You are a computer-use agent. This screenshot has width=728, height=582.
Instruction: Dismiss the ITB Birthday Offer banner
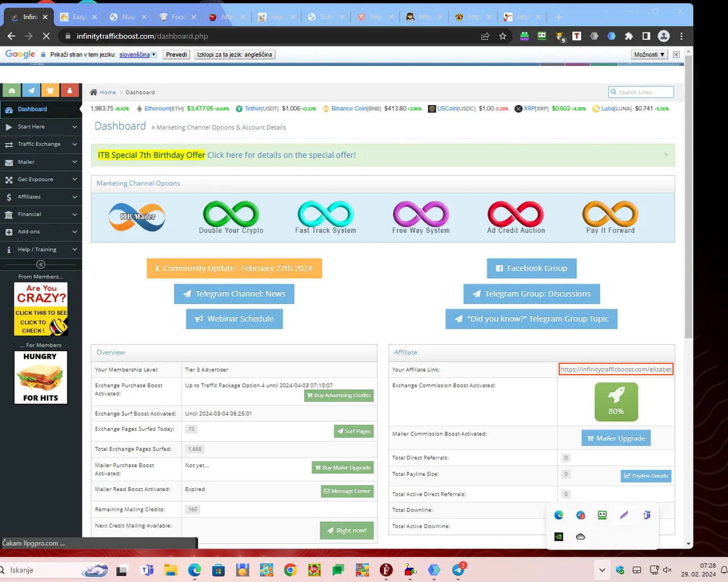pos(666,154)
